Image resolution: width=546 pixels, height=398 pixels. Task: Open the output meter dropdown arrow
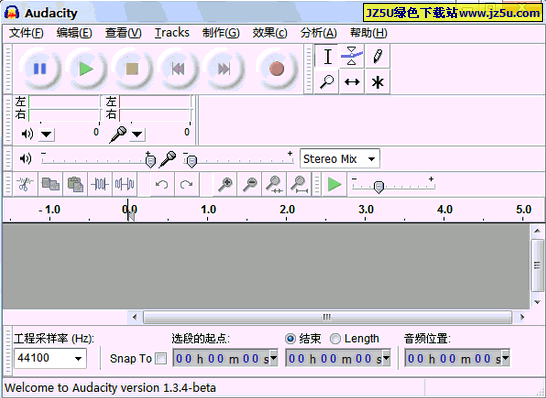[x=46, y=134]
